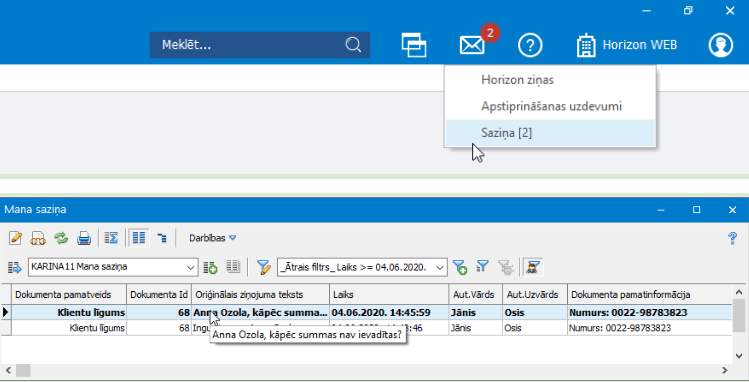Sort by Aut.Uzvārds column header
Screen dimensions: 749x382
pos(535,294)
